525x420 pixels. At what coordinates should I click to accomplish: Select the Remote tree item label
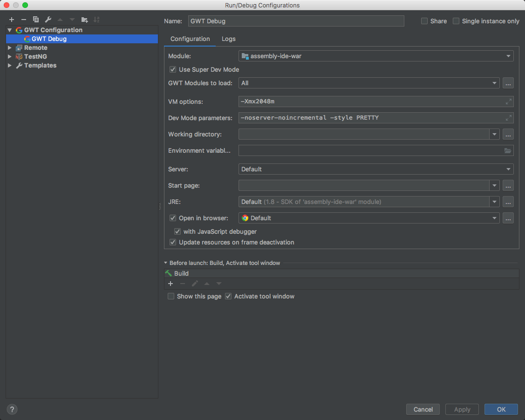pyautogui.click(x=36, y=48)
